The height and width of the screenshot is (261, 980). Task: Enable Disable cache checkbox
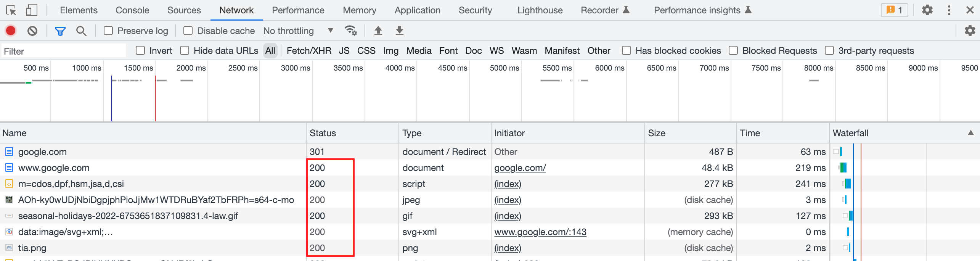188,31
